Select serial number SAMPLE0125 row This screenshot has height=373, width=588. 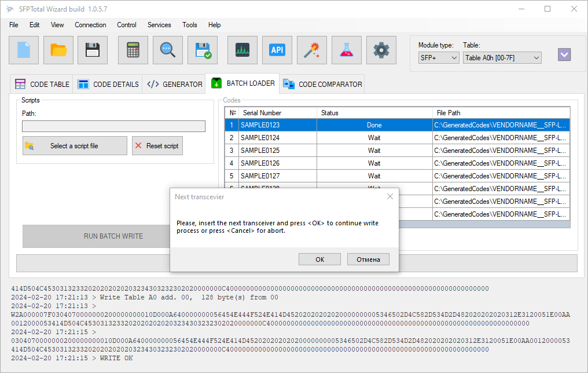click(x=398, y=151)
